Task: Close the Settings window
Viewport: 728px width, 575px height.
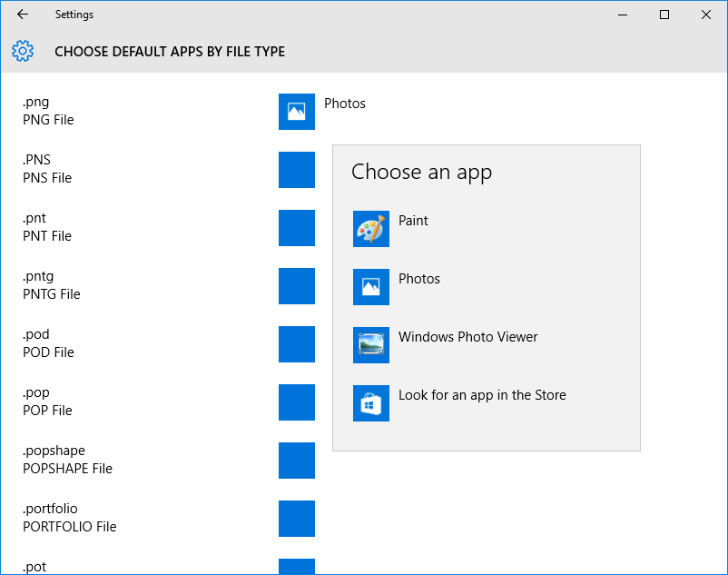Action: pyautogui.click(x=706, y=15)
